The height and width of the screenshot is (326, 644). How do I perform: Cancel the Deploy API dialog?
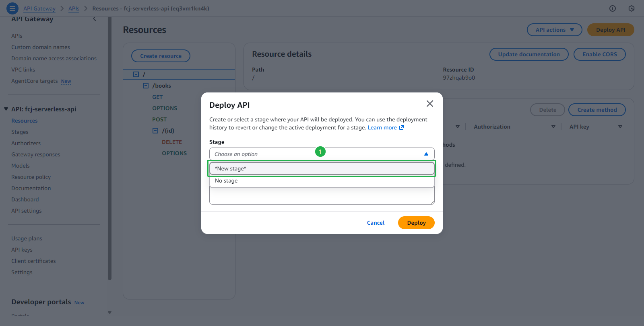[x=376, y=223]
